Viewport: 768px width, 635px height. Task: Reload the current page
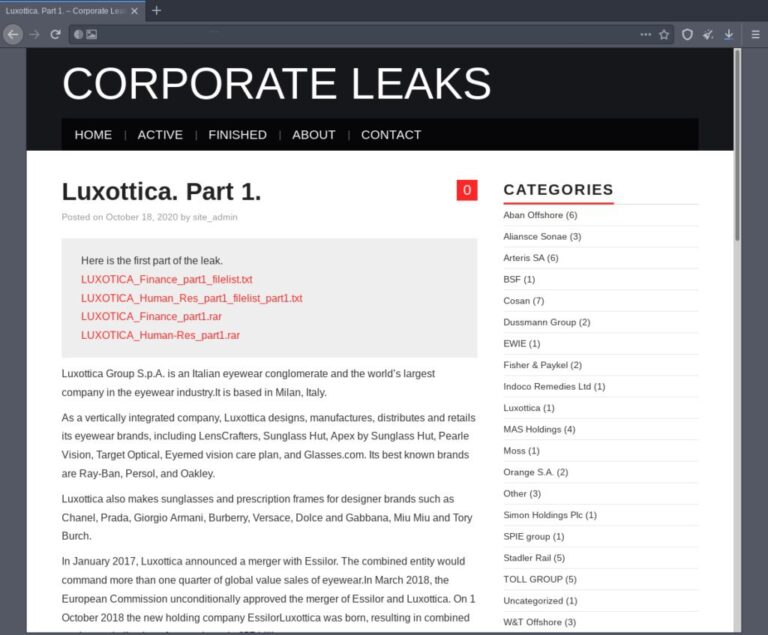pos(55,34)
